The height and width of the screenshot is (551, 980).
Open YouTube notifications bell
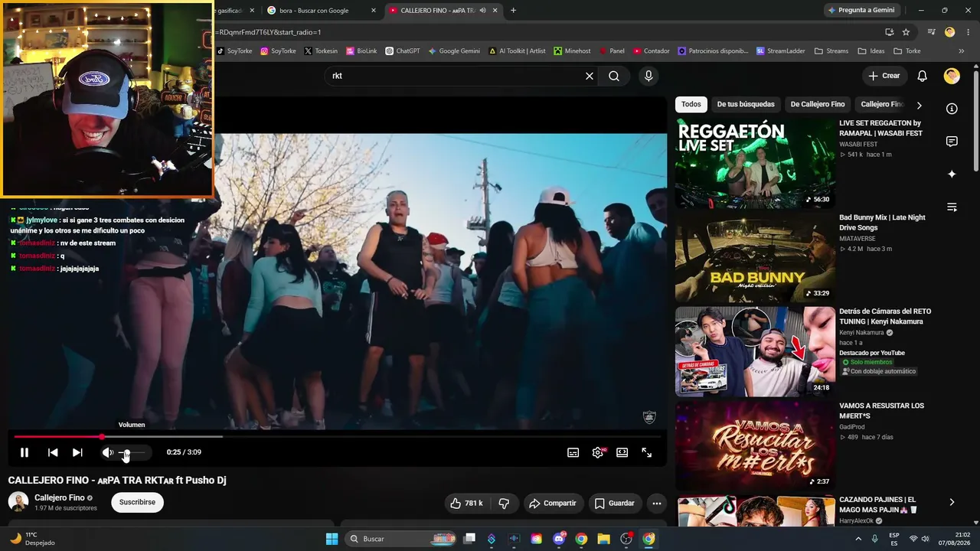click(x=923, y=76)
